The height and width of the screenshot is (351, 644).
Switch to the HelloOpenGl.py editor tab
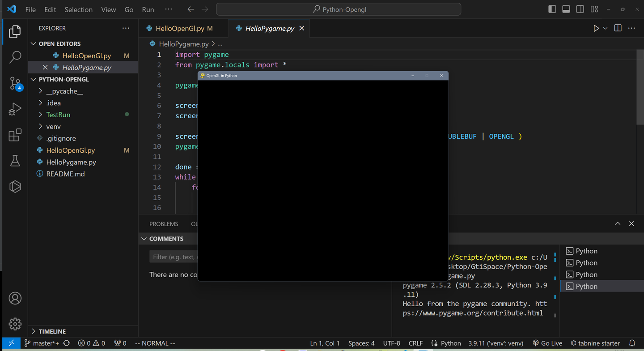tap(179, 28)
